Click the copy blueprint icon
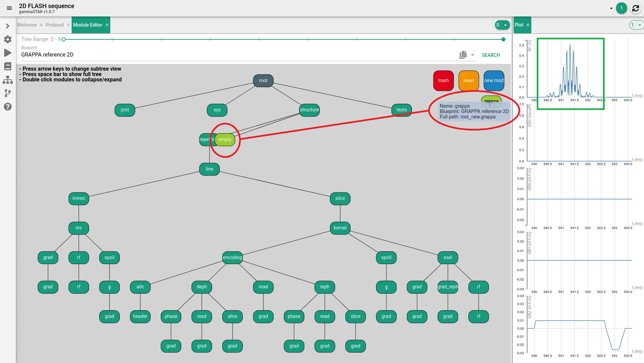Image resolution: width=644 pixels, height=363 pixels. tap(463, 55)
